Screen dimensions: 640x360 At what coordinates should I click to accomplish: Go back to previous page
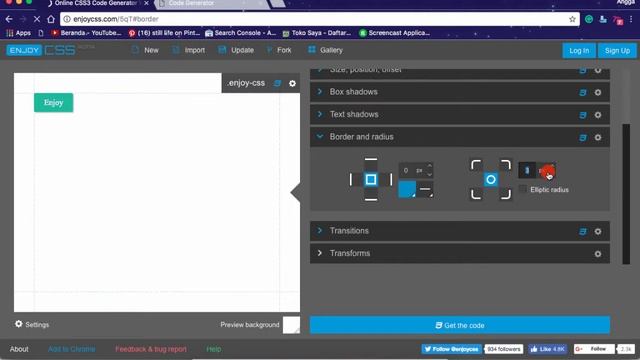pyautogui.click(x=9, y=19)
